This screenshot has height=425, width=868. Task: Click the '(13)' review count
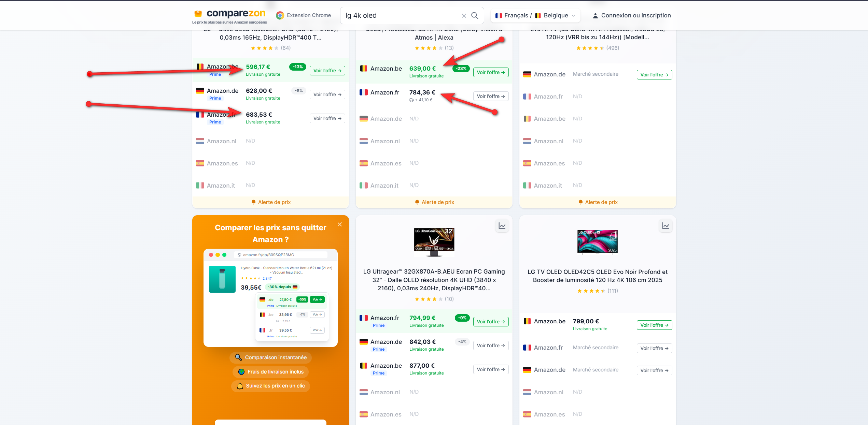[x=449, y=48]
